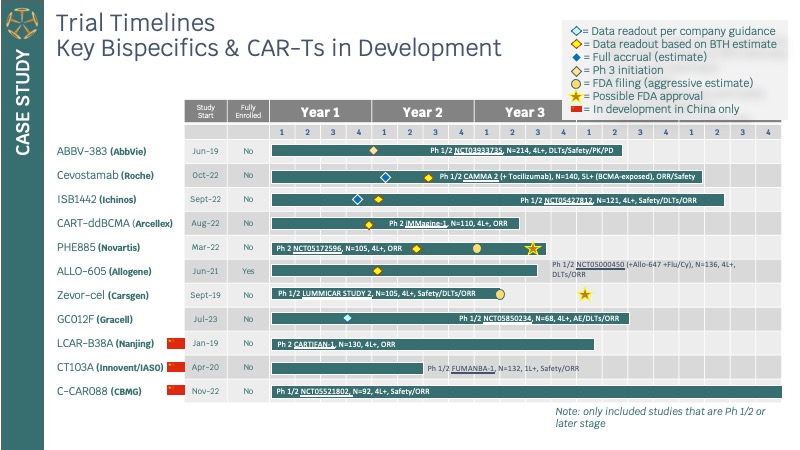The height and width of the screenshot is (450, 800).
Task: Open the NCT05000450 trial link
Action: [x=600, y=265]
